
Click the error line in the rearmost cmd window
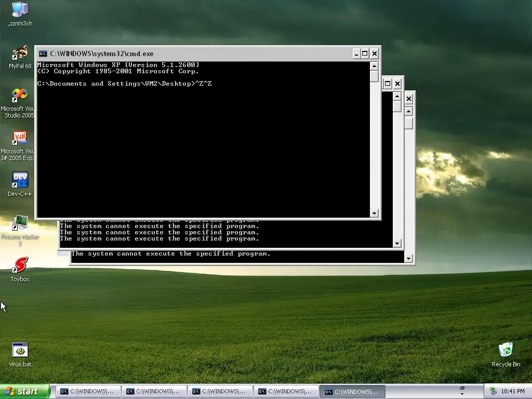click(170, 254)
